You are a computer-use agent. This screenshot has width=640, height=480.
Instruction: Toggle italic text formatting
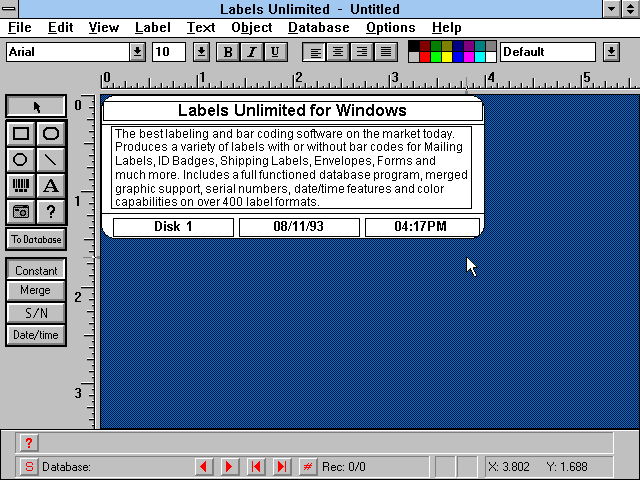(x=252, y=52)
